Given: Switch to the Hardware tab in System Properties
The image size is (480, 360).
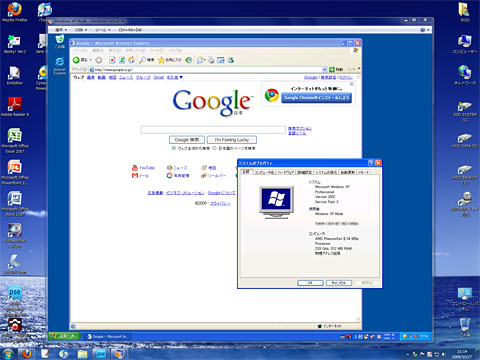Looking at the screenshot, I should (286, 172).
